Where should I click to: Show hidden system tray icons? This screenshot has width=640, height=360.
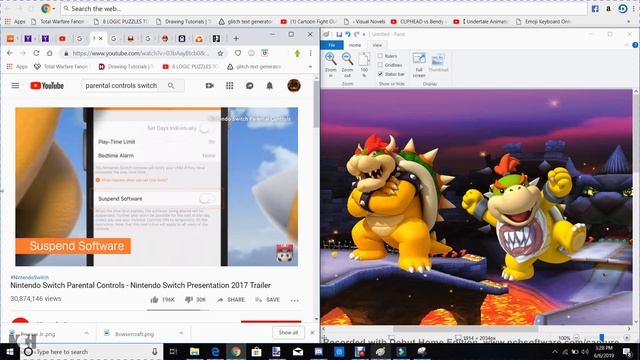pos(555,352)
